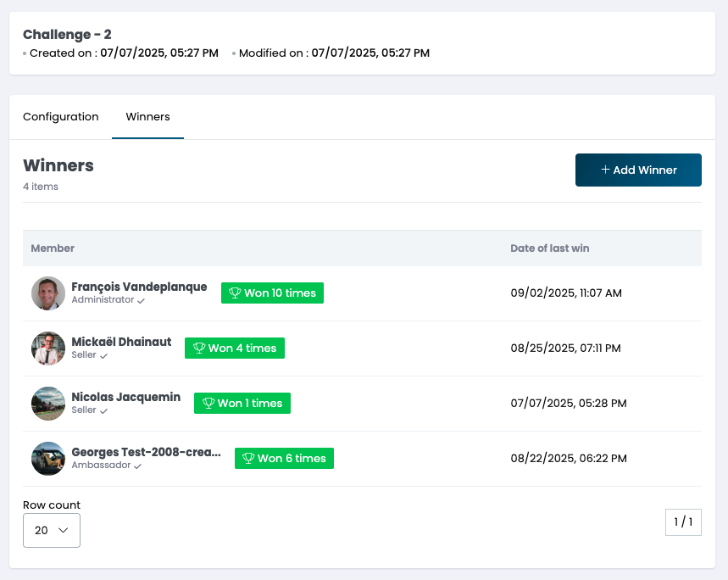Click verified checkmark beside Administrator role
Image resolution: width=728 pixels, height=580 pixels.
coord(142,300)
